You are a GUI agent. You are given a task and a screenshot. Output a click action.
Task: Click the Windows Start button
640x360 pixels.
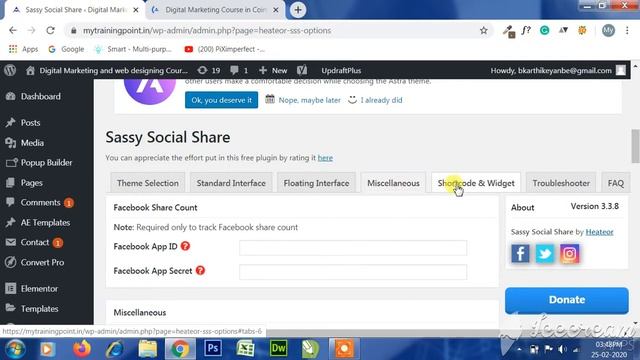pyautogui.click(x=15, y=349)
